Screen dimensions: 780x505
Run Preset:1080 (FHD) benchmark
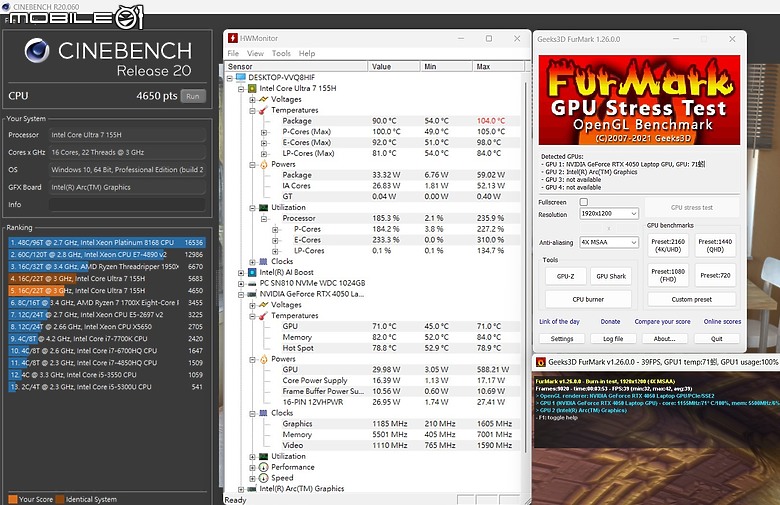[x=668, y=275]
